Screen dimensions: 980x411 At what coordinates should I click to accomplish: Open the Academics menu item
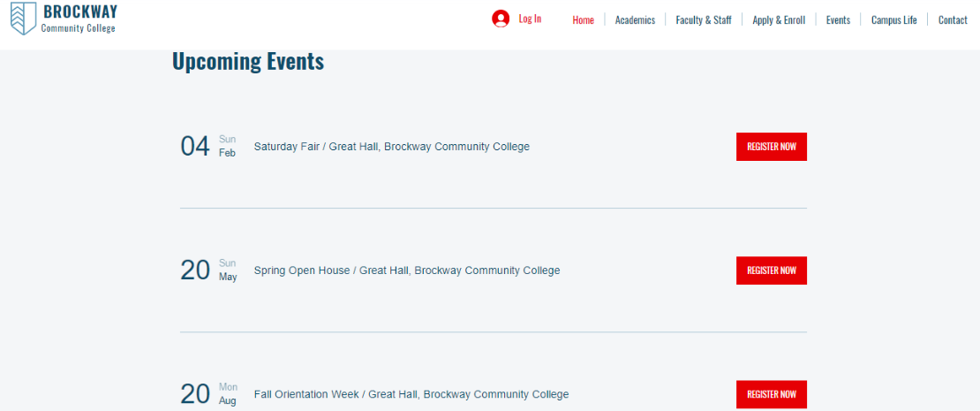pyautogui.click(x=635, y=20)
